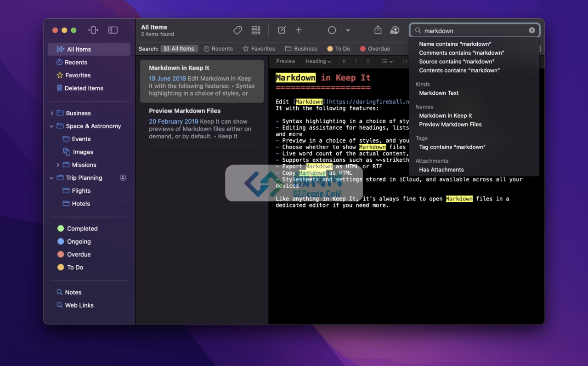Select the To Do label in sidebar
This screenshot has width=588, height=366.
tap(89, 267)
